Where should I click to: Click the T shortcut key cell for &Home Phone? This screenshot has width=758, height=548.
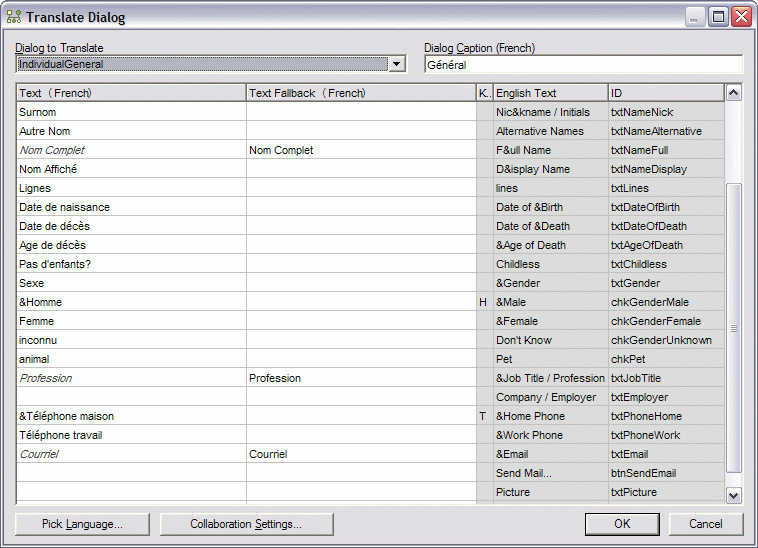pos(485,416)
